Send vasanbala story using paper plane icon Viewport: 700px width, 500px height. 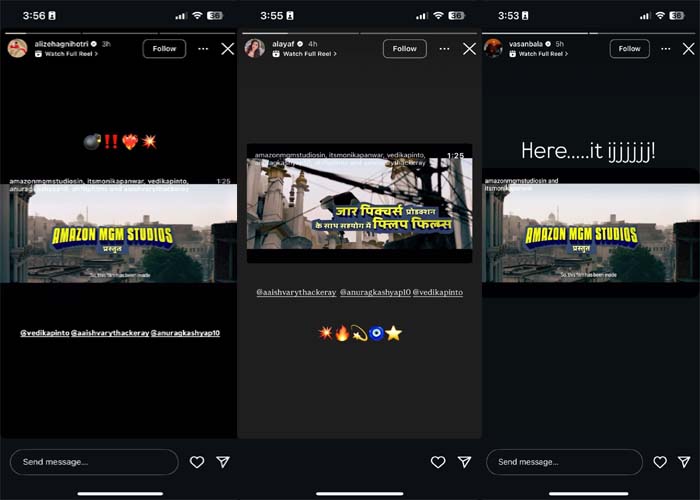click(x=686, y=462)
